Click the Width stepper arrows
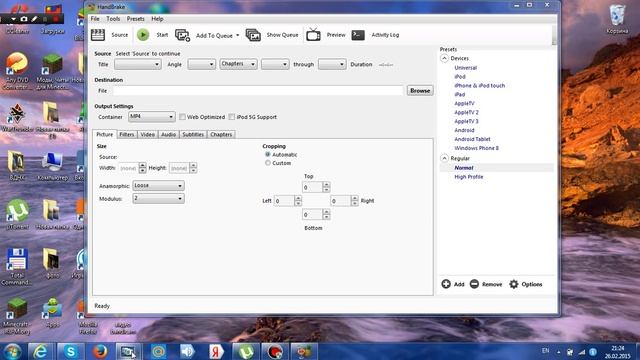 (142, 168)
